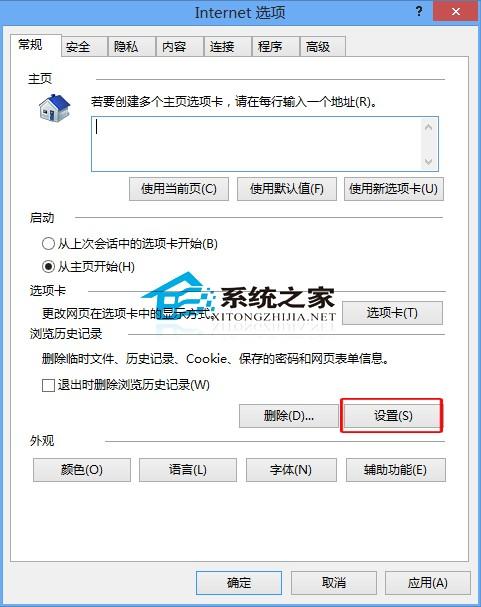Viewport: 481px width, 607px height.
Task: Select 从主页开始 radio button
Action: [48, 267]
